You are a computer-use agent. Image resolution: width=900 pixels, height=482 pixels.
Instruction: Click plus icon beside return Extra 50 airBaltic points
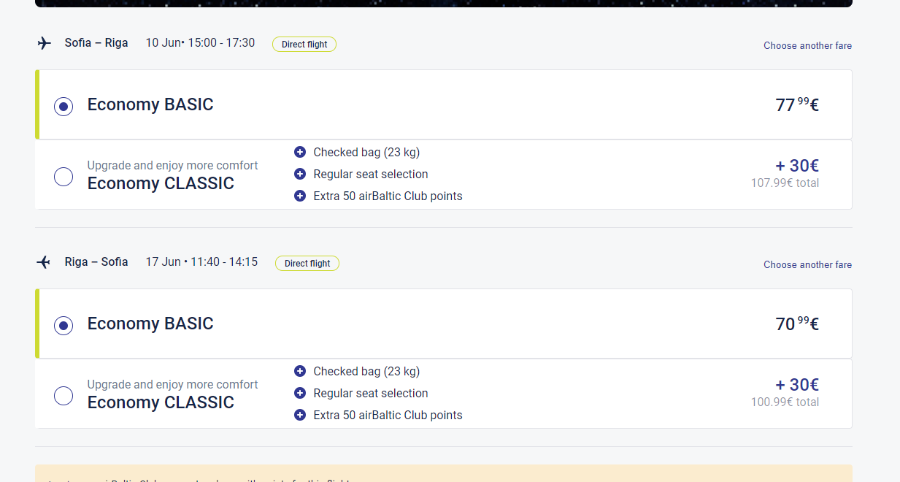[x=300, y=415]
